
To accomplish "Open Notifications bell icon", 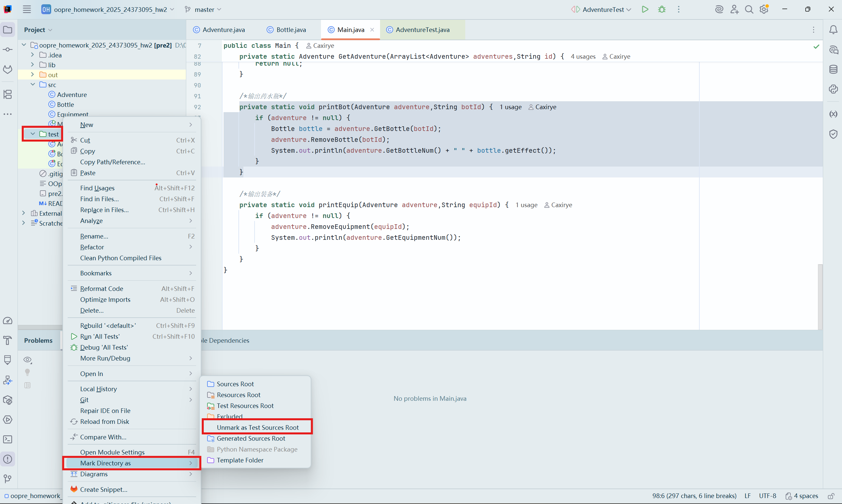I will (x=833, y=30).
